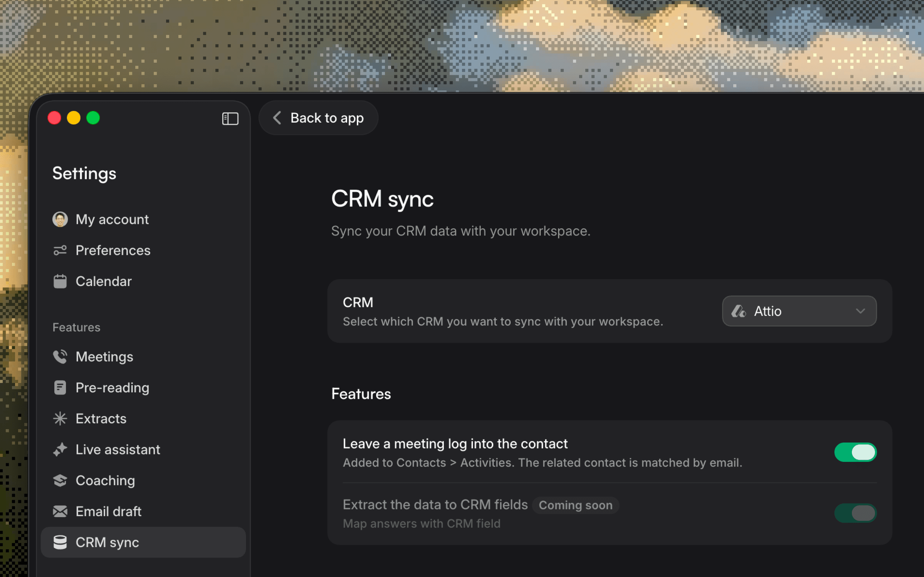Open the Email draft settings

[x=108, y=512]
